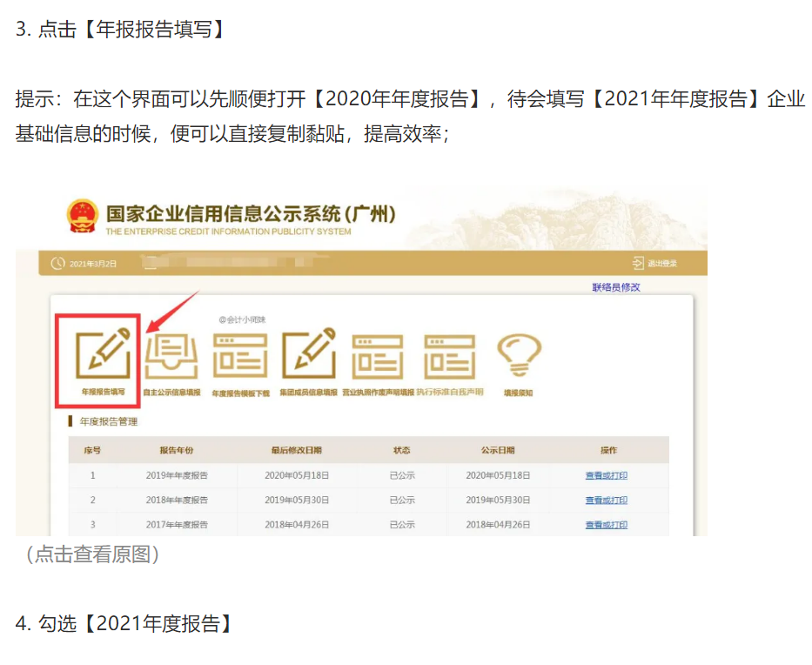Click 已公示 status of 2019 report
Screen dimensions: 812x665
402,475
